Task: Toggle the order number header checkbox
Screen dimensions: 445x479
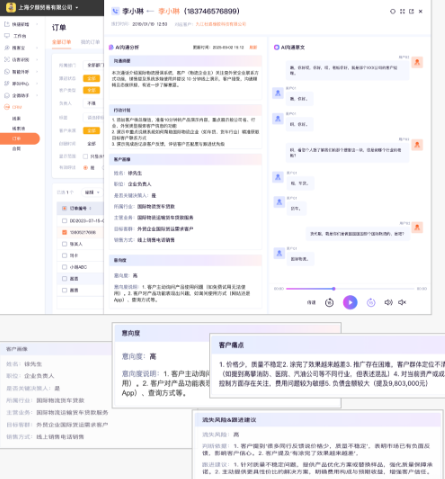Action: pos(64,208)
